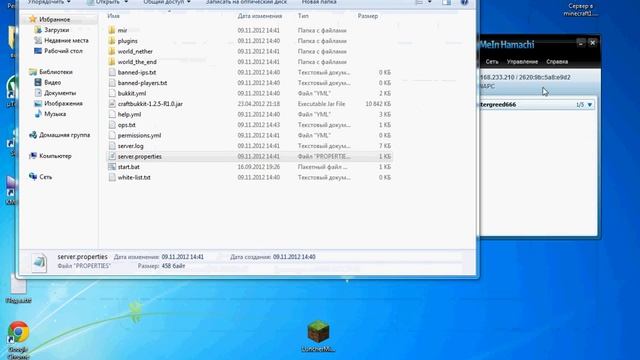This screenshot has height=360, width=640.
Task: Click the ops.txt file icon
Action: click(112, 125)
